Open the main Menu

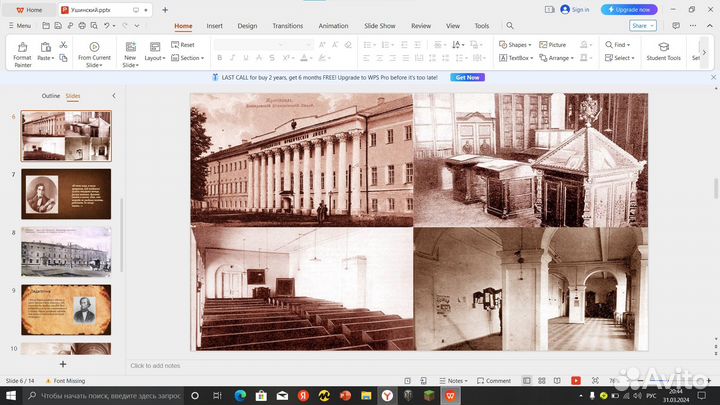(x=20, y=26)
